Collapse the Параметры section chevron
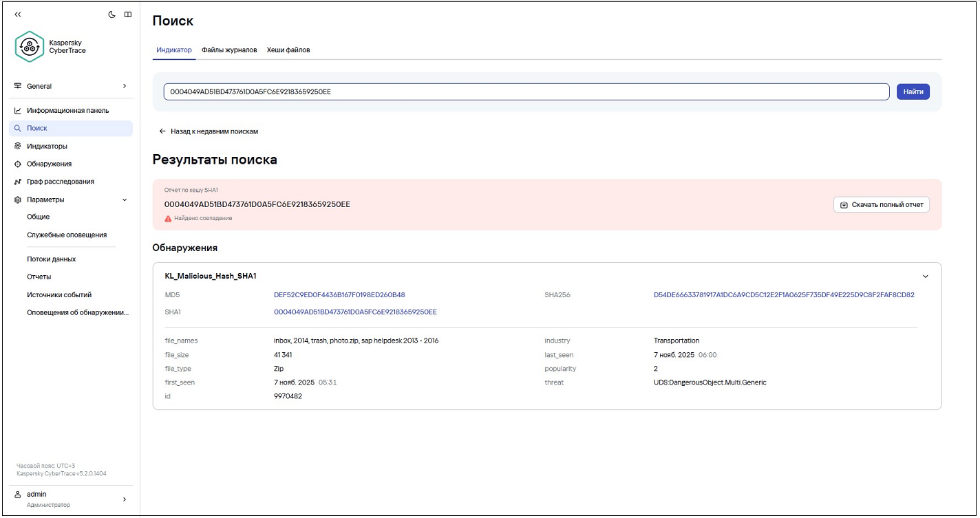The width and height of the screenshot is (980, 518). (125, 199)
